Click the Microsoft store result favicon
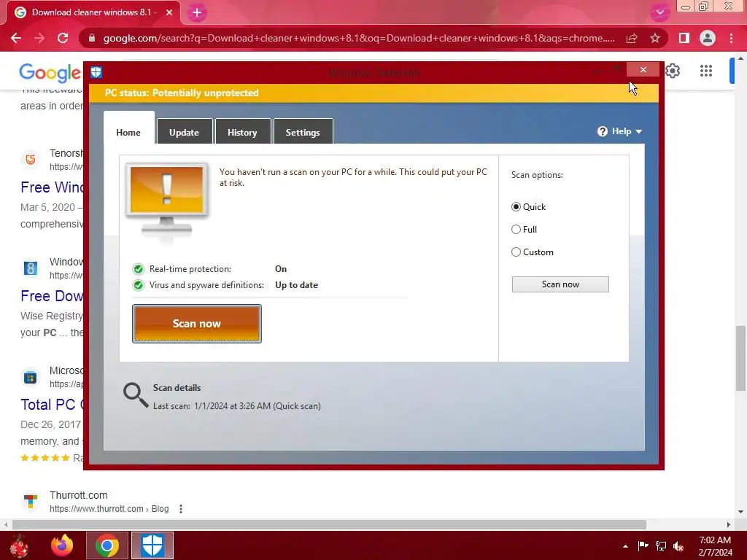Screen dimensions: 747x560 (x=31, y=377)
